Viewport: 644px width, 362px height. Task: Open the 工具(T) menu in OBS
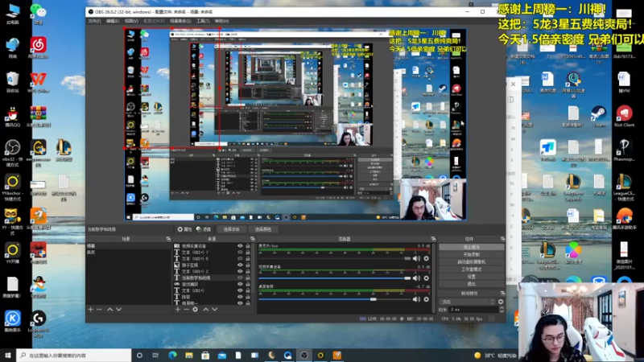[203, 21]
